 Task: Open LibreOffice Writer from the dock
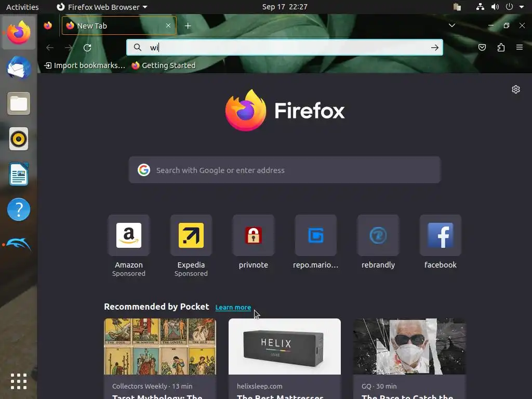[x=19, y=174]
